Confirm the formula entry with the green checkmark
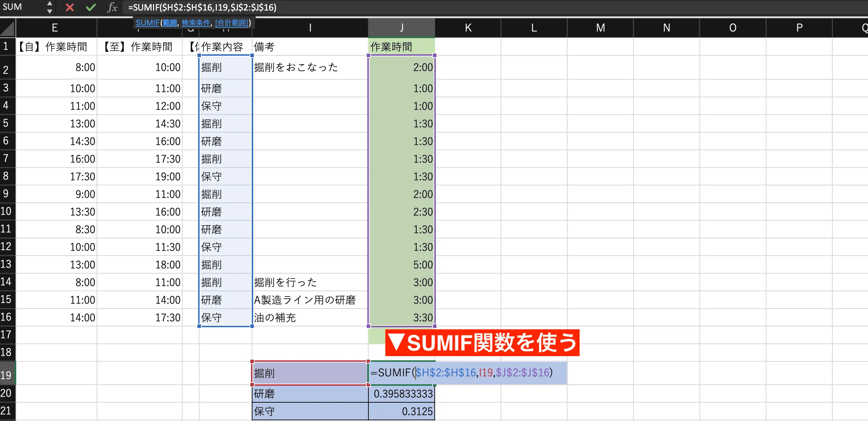 [x=91, y=7]
